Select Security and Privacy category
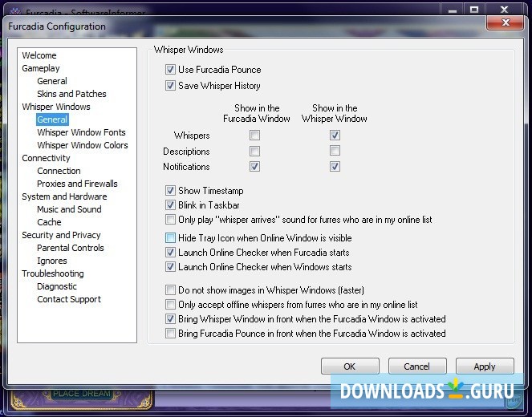 coord(61,235)
